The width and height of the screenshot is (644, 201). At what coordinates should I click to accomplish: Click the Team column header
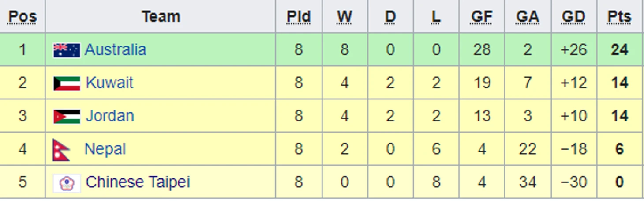click(x=161, y=16)
